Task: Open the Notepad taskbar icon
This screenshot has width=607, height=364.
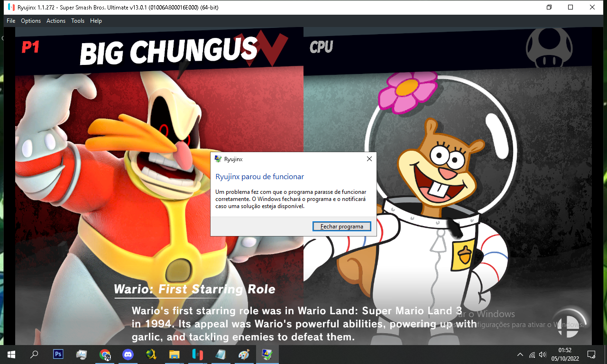Action: [x=221, y=355]
